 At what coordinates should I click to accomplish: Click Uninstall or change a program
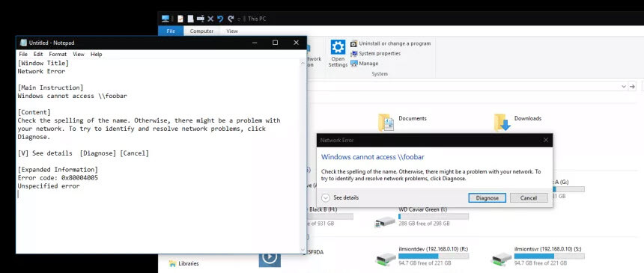pyautogui.click(x=391, y=43)
